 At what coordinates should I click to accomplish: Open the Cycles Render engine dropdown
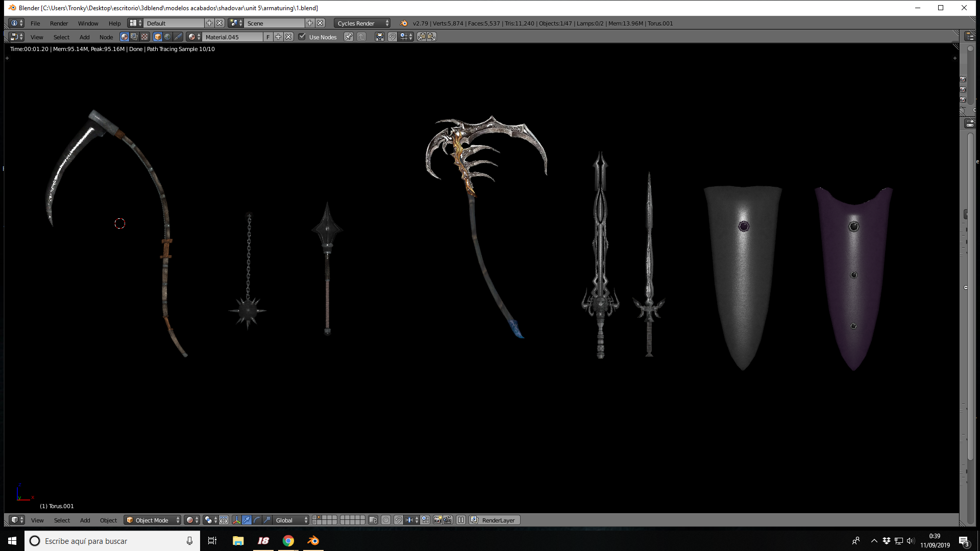[x=363, y=23]
